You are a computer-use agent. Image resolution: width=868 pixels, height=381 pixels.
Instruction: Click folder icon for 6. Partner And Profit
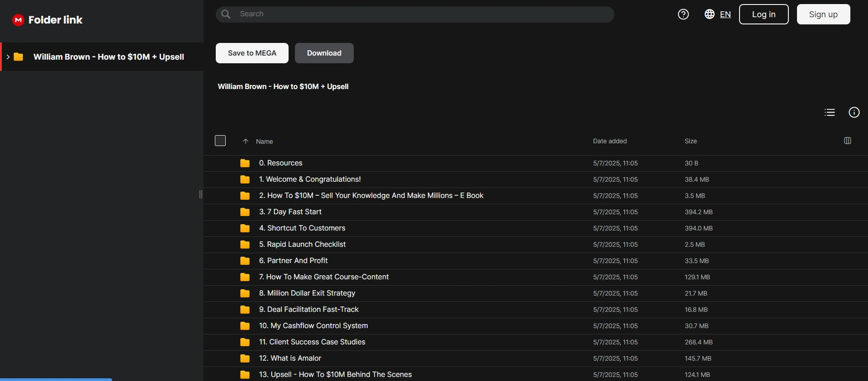245,261
